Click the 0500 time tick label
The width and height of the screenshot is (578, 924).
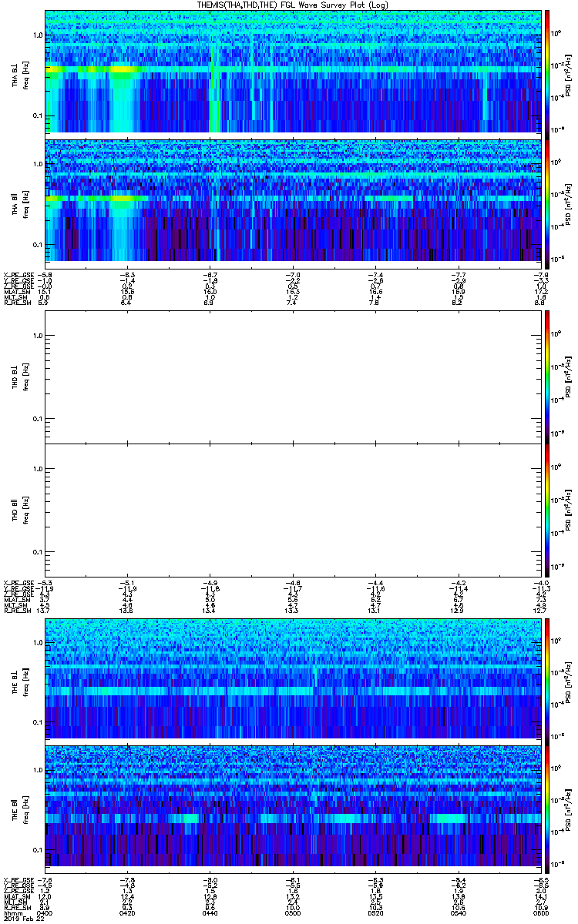tap(293, 913)
